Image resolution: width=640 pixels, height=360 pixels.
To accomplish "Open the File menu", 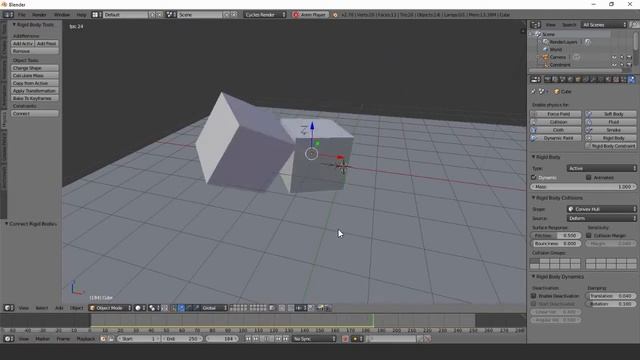I will (x=22, y=15).
